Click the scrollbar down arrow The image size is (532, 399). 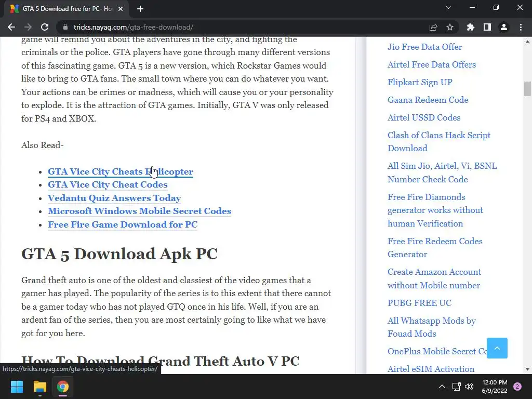527,369
